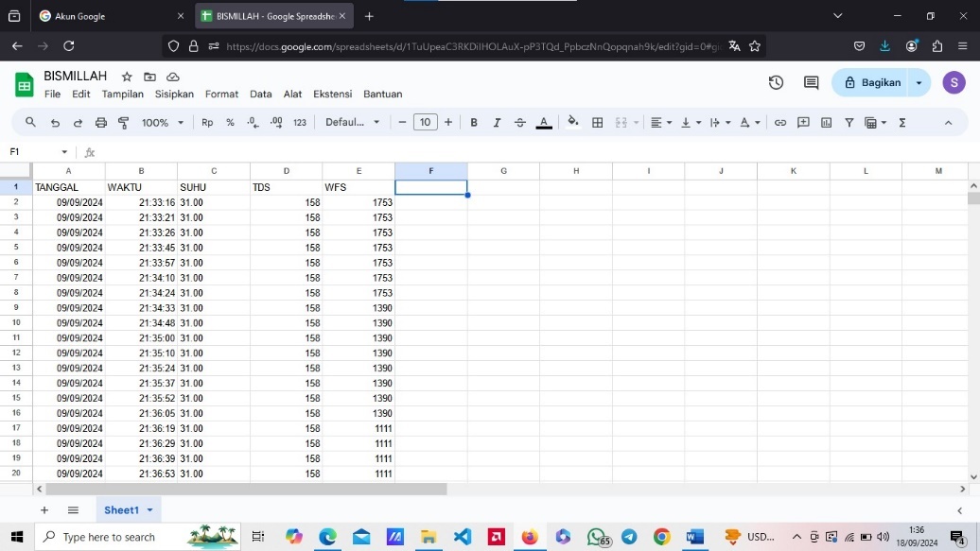Insert a link with the link icon
The width and height of the screenshot is (980, 551).
[780, 123]
